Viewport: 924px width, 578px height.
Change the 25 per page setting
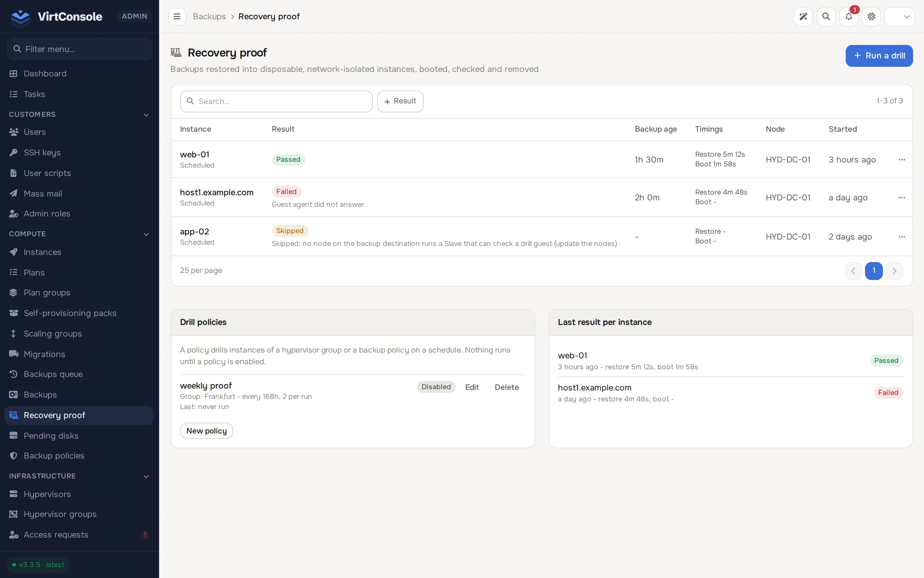(201, 270)
